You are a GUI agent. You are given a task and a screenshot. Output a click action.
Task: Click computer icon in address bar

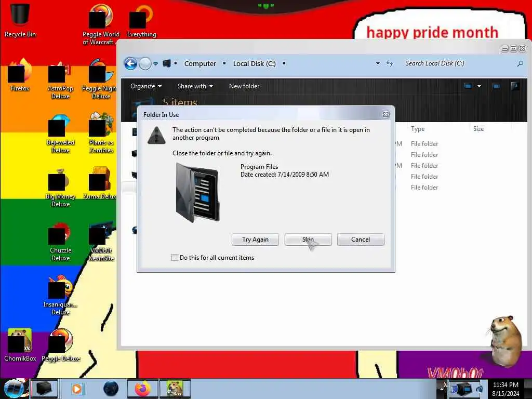pos(167,63)
